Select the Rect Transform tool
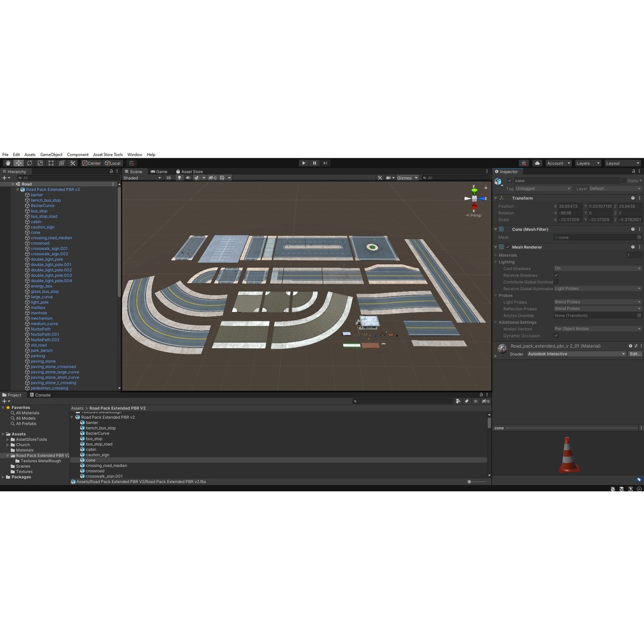Image resolution: width=644 pixels, height=644 pixels. click(x=51, y=163)
